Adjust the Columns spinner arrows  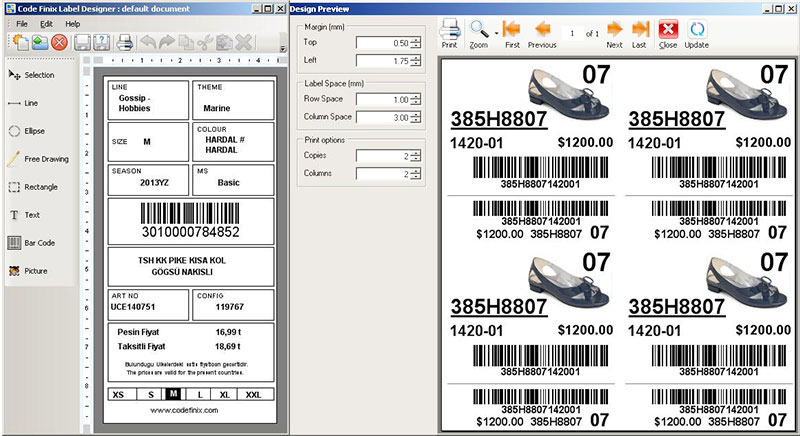(x=416, y=174)
